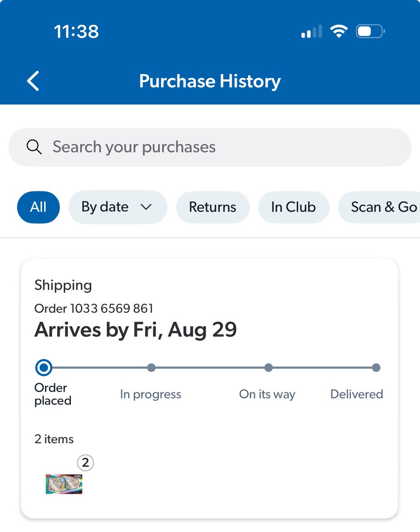
Task: Tap the battery indicator icon
Action: [x=370, y=32]
